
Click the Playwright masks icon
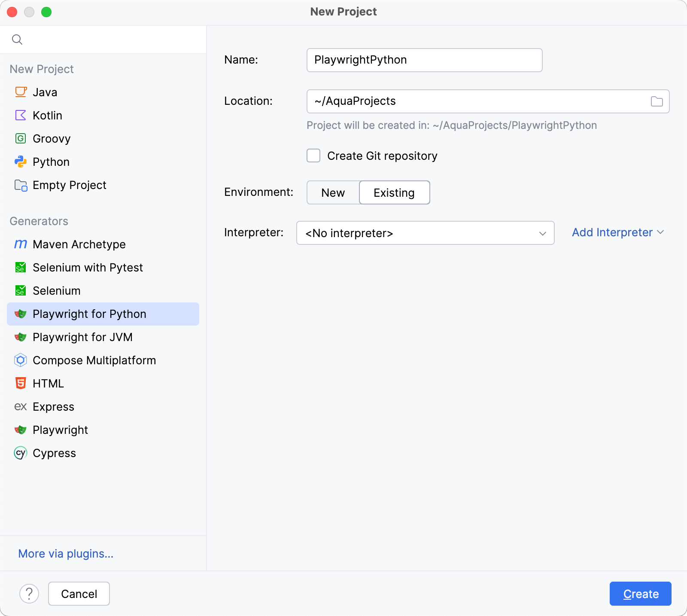tap(21, 430)
